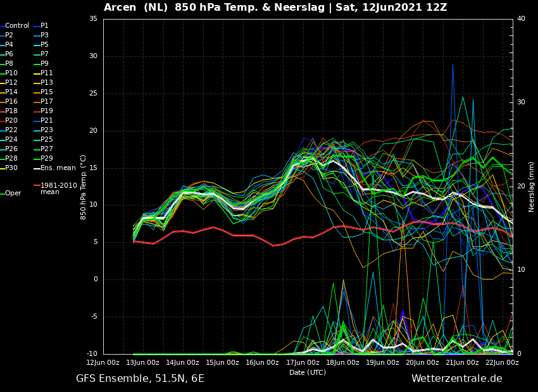Select the P1 legend label

[x=41, y=26]
